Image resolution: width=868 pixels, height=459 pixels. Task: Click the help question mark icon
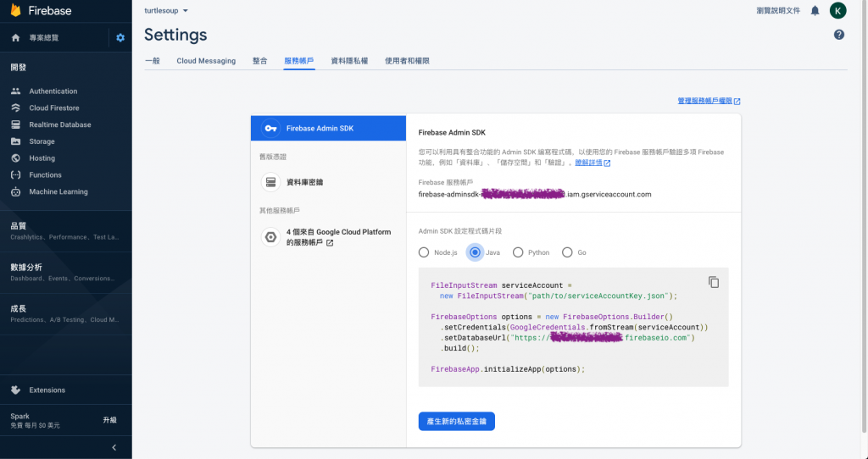839,35
